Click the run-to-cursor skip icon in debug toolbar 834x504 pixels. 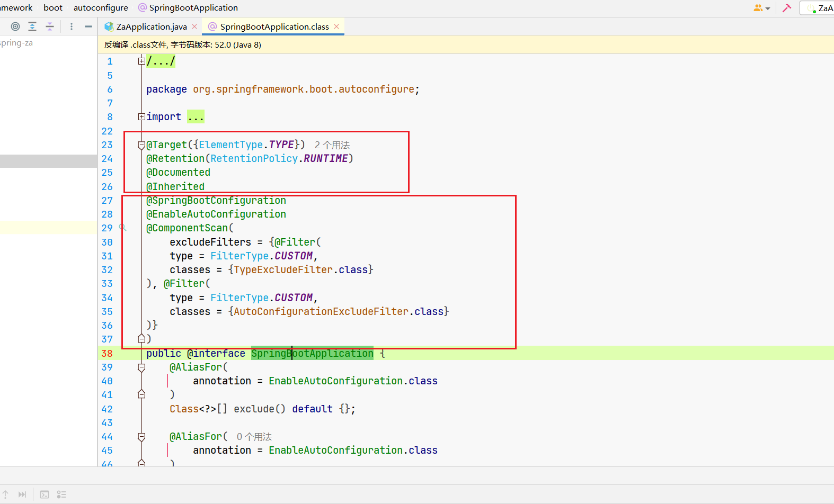point(22,494)
